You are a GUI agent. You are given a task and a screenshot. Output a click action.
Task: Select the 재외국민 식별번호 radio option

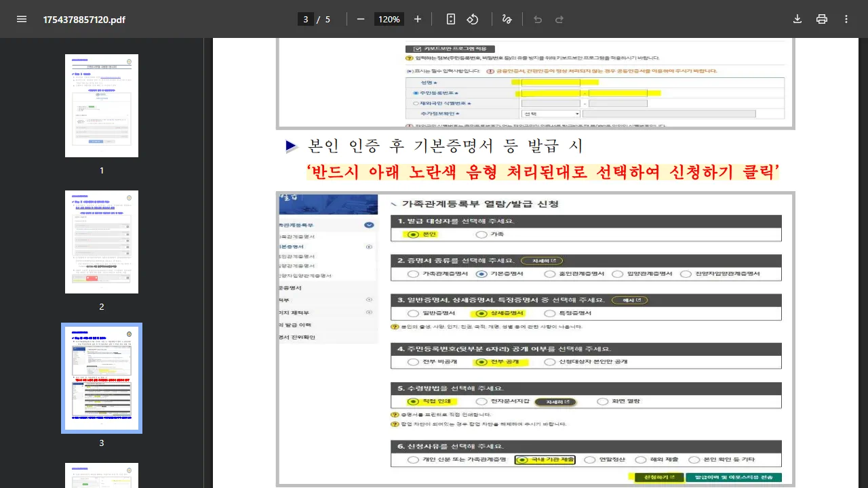pos(416,103)
